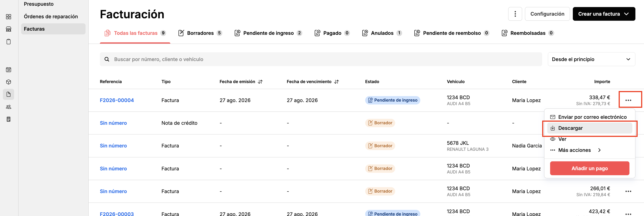The image size is (644, 216).
Task: Open the calculator icon in sidebar
Action: pyautogui.click(x=9, y=119)
